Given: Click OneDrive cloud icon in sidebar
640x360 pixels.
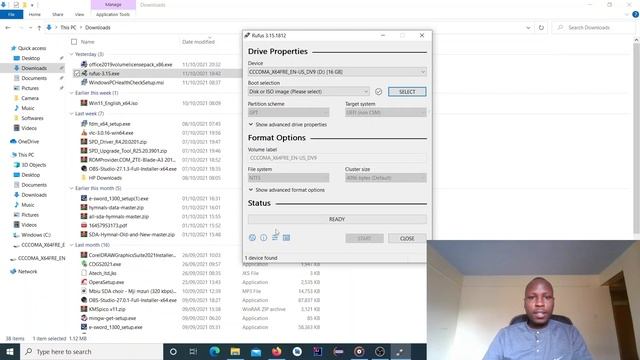Looking at the screenshot, I should [x=13, y=141].
